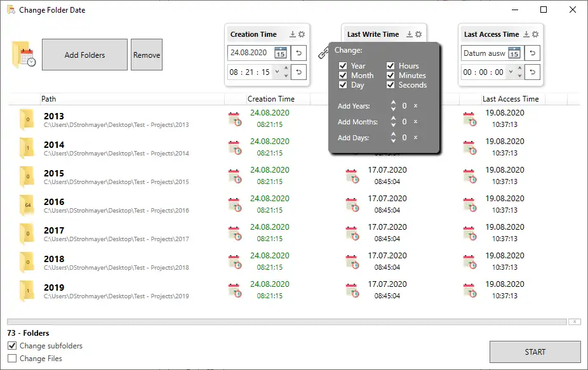Screen dimensions: 588x370
Task: Click the folder calendar icon beside Add Folders
Action: point(23,55)
